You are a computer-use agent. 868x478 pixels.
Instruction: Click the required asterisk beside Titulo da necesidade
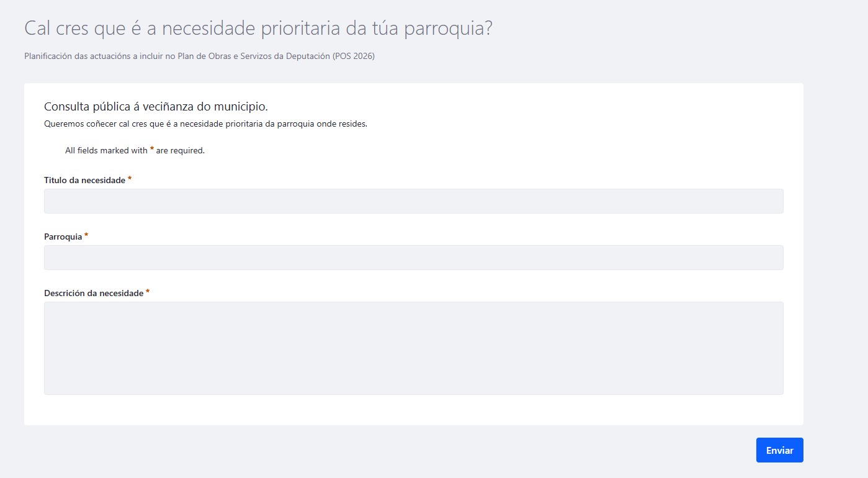tap(130, 179)
